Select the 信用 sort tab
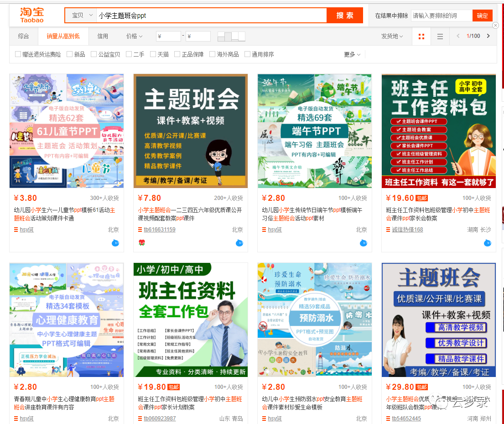504x424 pixels. click(x=102, y=36)
